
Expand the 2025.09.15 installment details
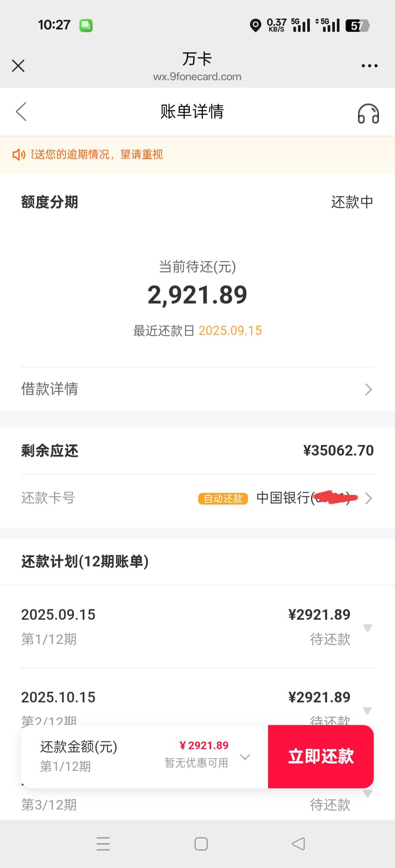(x=368, y=628)
